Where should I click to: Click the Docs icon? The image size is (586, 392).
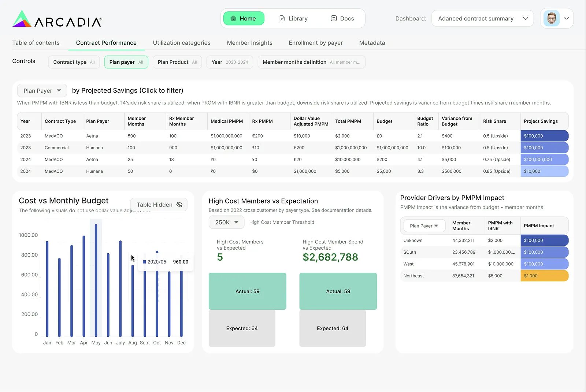[334, 19]
